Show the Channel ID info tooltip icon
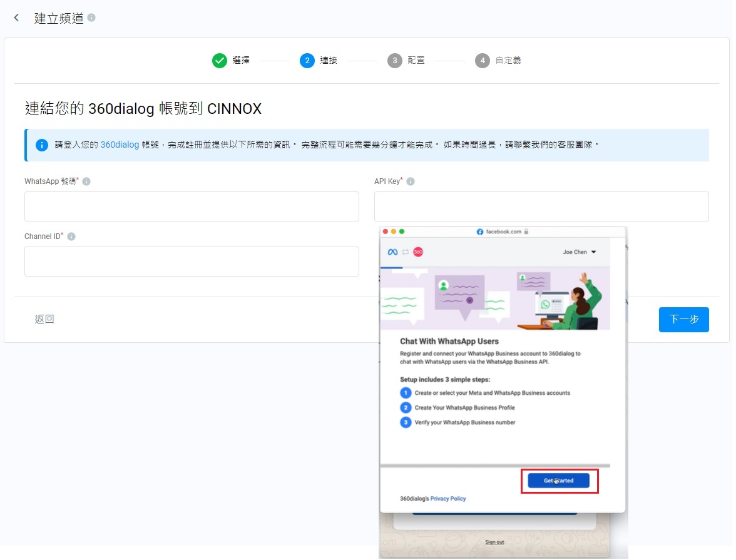This screenshot has height=560, width=736. pyautogui.click(x=71, y=237)
